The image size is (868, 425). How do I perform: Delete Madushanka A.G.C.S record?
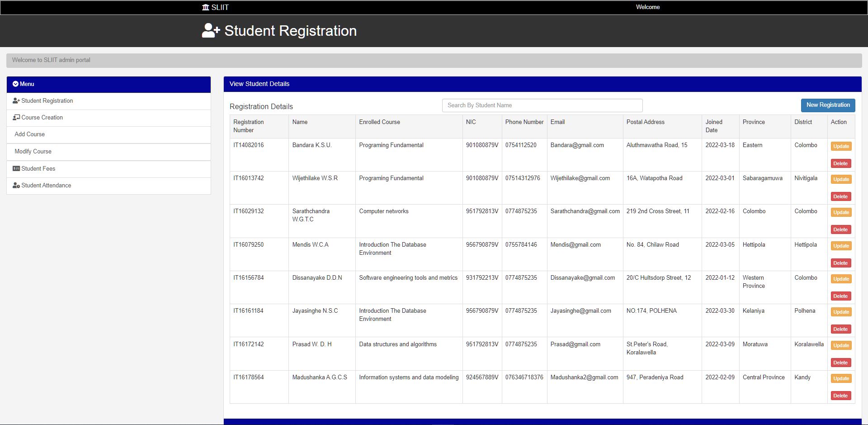click(x=840, y=396)
